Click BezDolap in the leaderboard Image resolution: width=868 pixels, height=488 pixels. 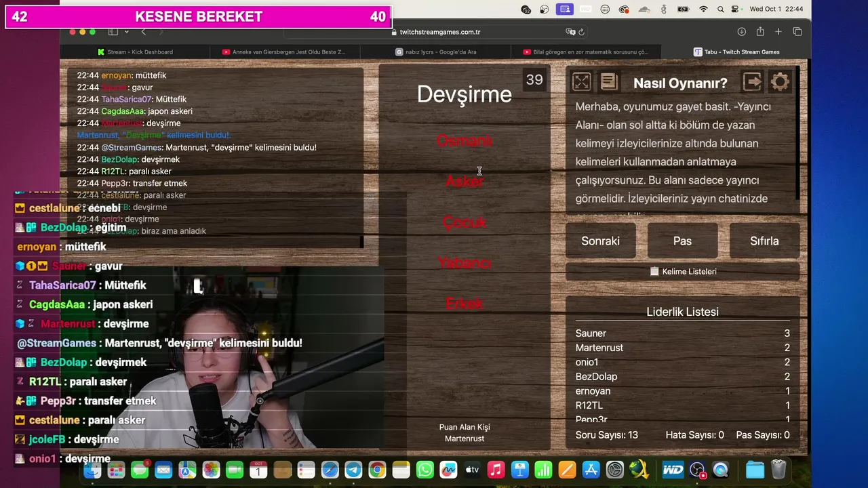(597, 376)
